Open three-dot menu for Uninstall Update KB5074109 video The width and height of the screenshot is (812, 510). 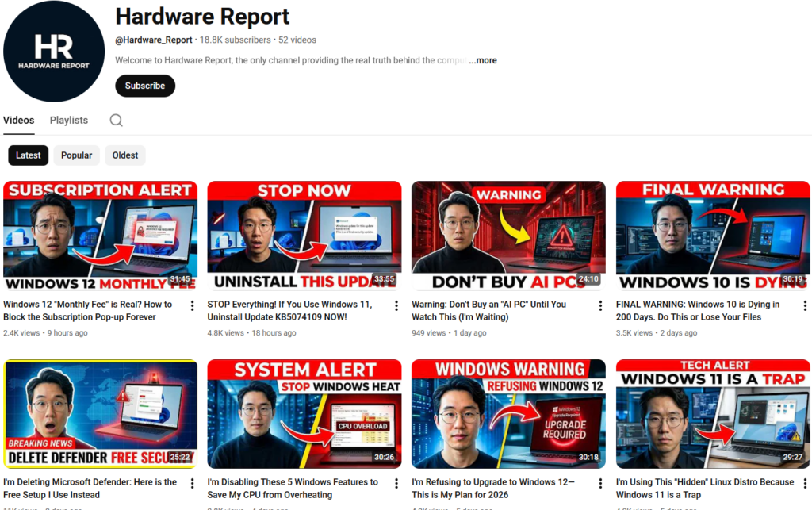coord(396,306)
